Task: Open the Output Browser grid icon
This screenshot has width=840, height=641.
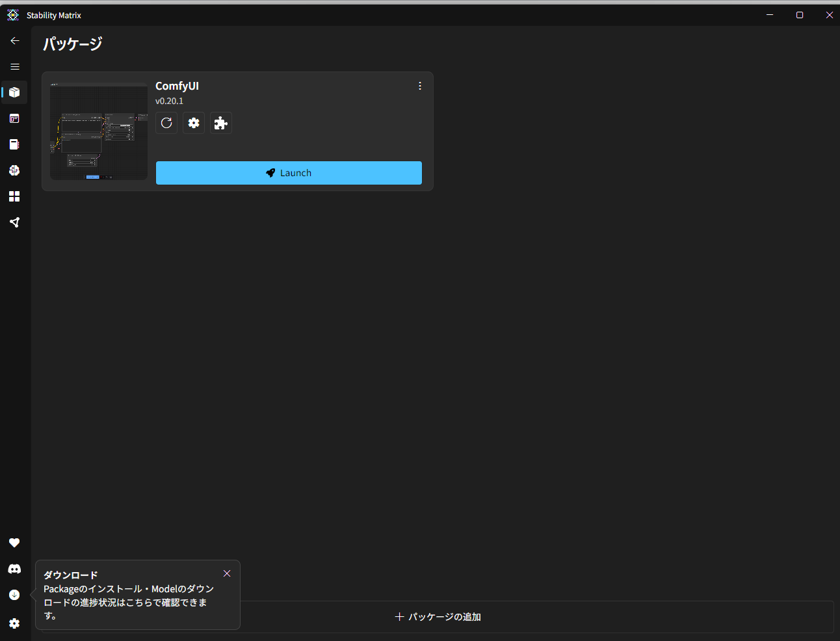Action: [14, 196]
